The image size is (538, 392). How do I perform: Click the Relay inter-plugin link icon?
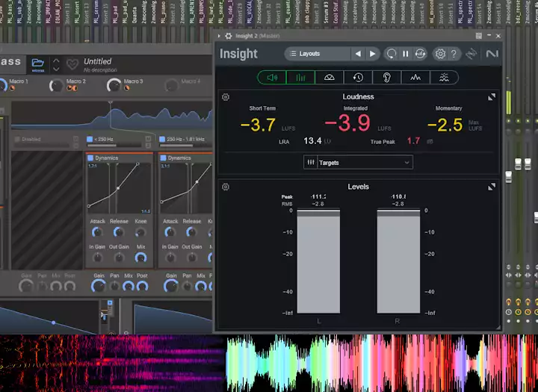471,54
